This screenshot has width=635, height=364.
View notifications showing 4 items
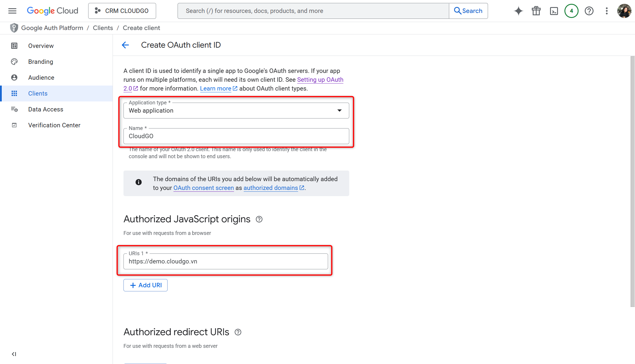[571, 11]
